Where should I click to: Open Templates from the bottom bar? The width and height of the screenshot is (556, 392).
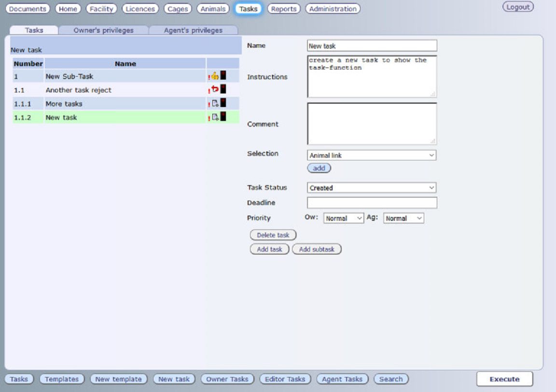62,379
